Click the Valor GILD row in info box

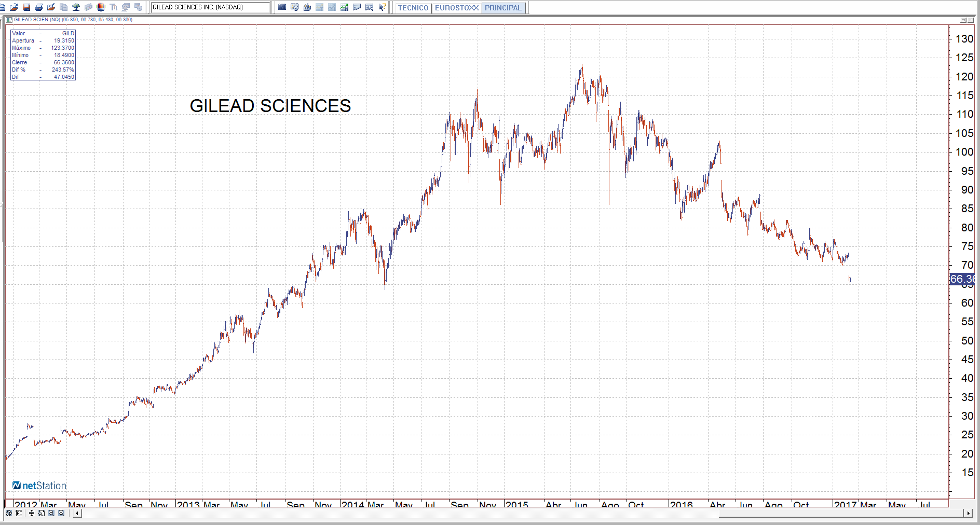[43, 33]
